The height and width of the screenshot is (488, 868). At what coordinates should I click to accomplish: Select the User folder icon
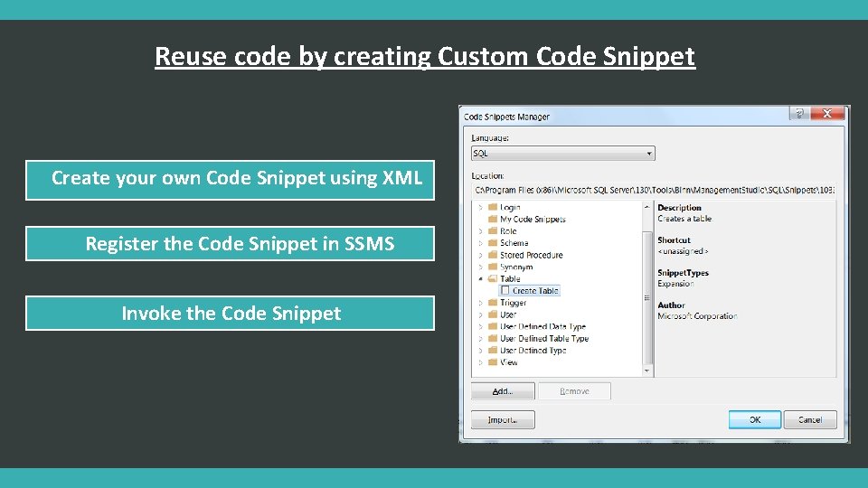point(492,314)
